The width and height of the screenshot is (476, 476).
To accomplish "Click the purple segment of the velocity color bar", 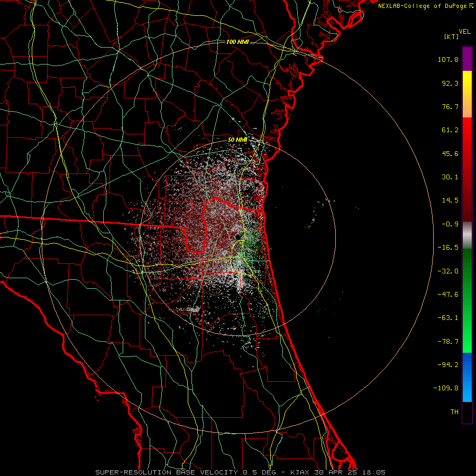I will coord(467,59).
